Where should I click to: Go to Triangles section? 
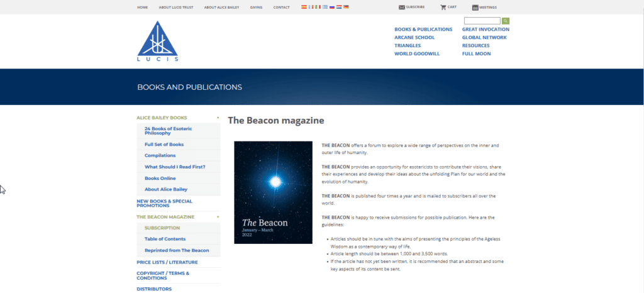408,45
